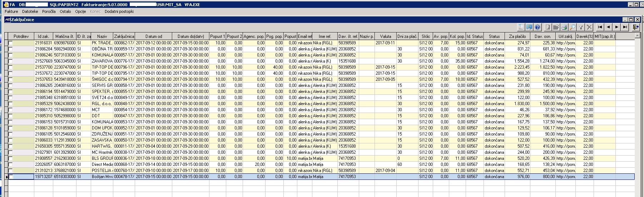The image size is (644, 197).
Task: Click the Za plačilo column header
Action: (517, 36)
